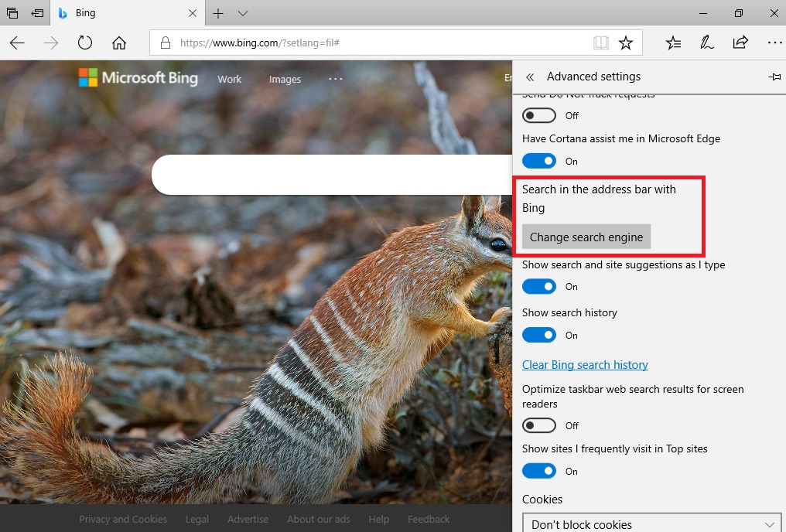The width and height of the screenshot is (786, 532).
Task: Open the Hub favorites list icon
Action: (673, 43)
